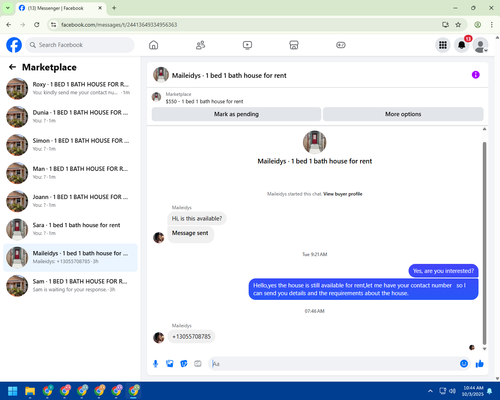Open the View buyer profile link
500x400 pixels.
coord(343,194)
